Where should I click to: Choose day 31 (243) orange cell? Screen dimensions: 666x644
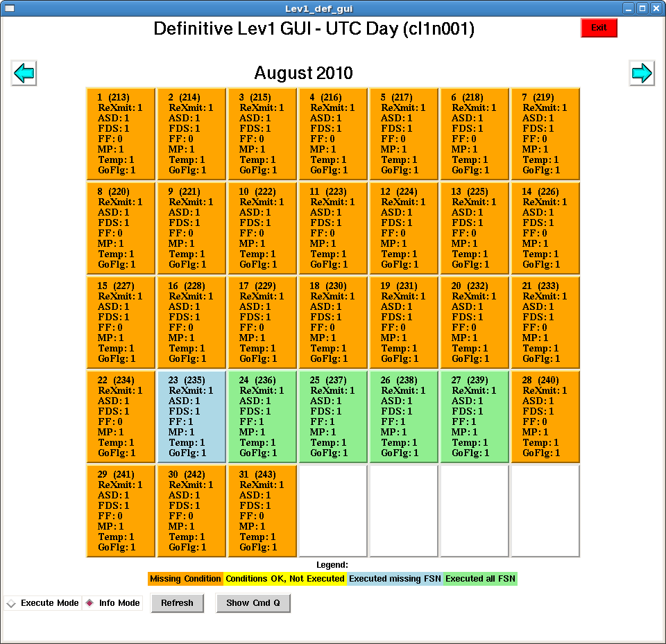coord(262,511)
